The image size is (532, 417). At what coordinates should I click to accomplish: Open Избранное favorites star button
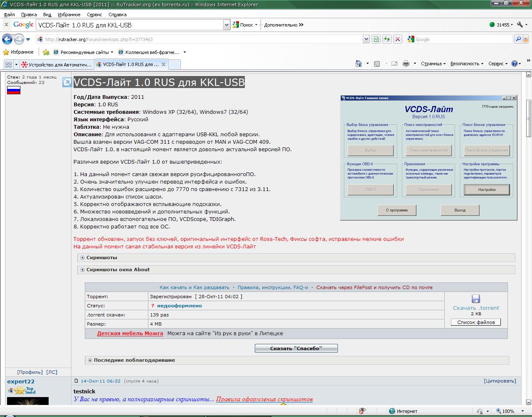point(18,52)
